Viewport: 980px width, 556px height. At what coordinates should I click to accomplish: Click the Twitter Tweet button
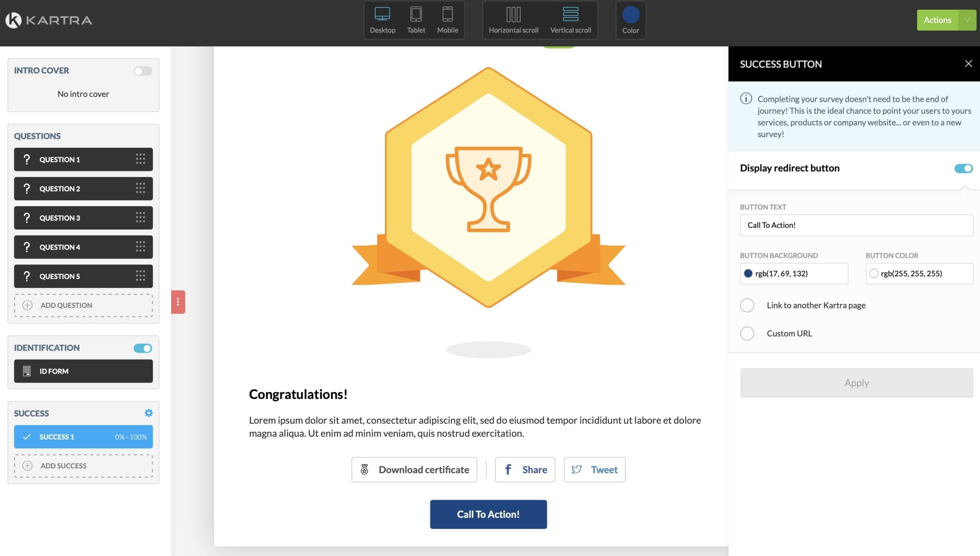tap(595, 469)
